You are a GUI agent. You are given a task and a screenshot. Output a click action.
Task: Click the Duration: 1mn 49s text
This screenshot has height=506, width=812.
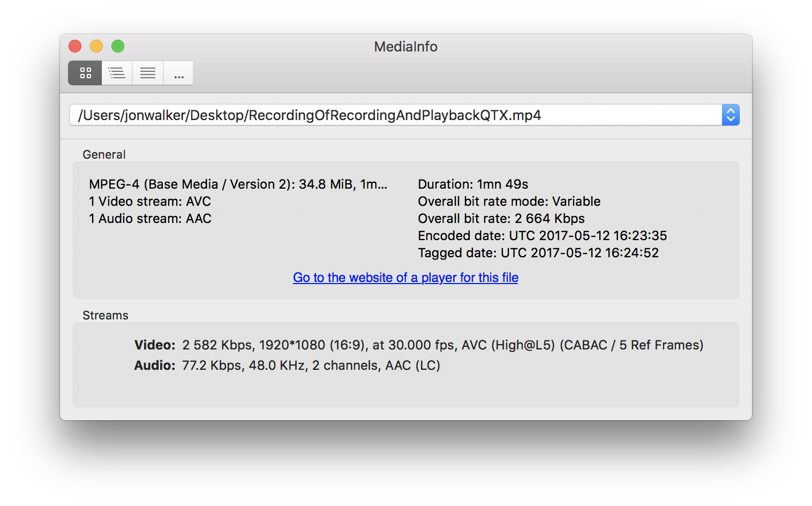click(473, 184)
